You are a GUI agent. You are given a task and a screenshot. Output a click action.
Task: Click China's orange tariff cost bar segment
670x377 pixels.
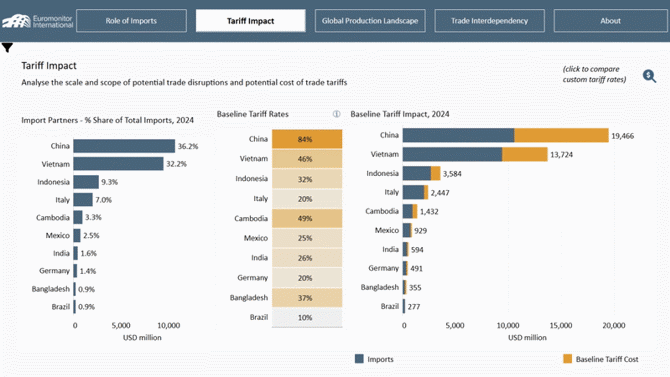click(561, 135)
